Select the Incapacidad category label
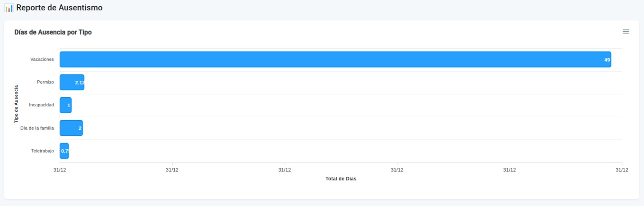The width and height of the screenshot is (644, 206). [x=41, y=105]
